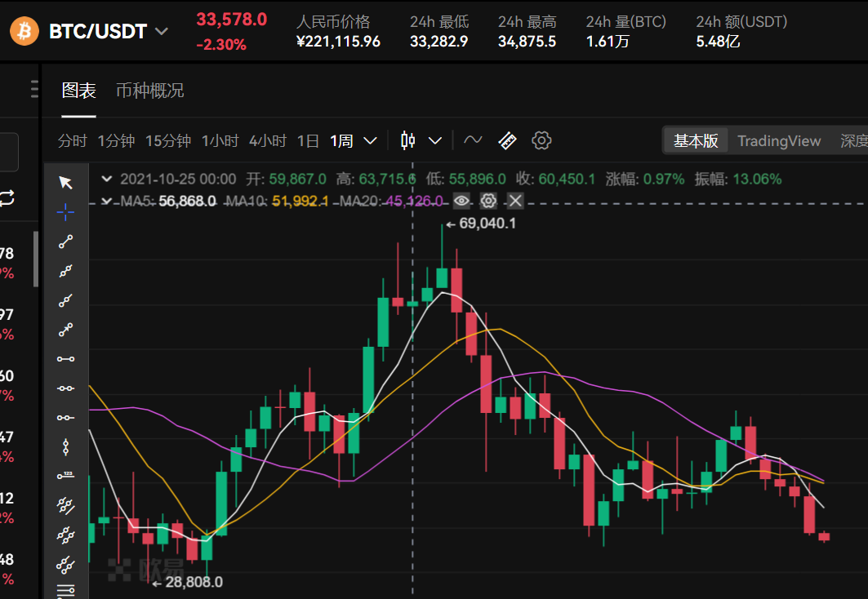
Task: Remove the MA indicator with X button
Action: (x=514, y=201)
